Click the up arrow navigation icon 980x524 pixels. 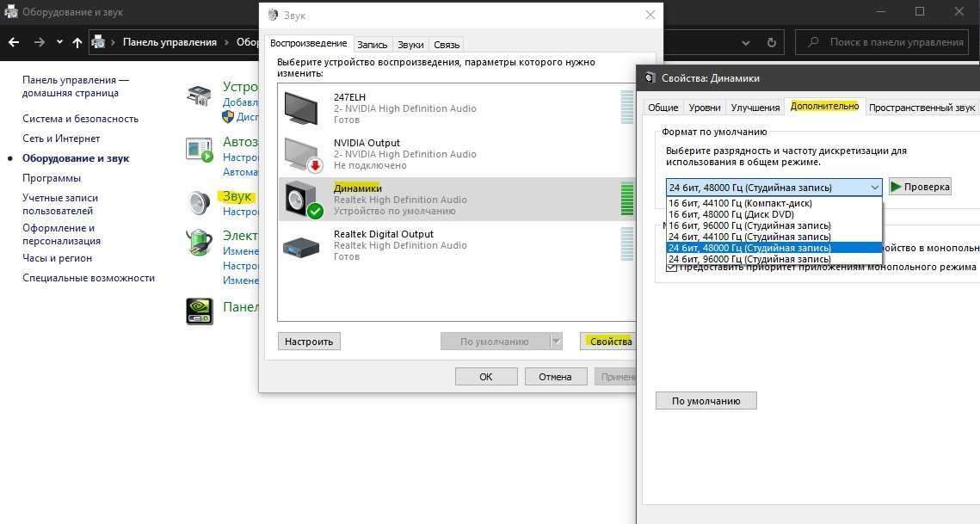[x=77, y=42]
